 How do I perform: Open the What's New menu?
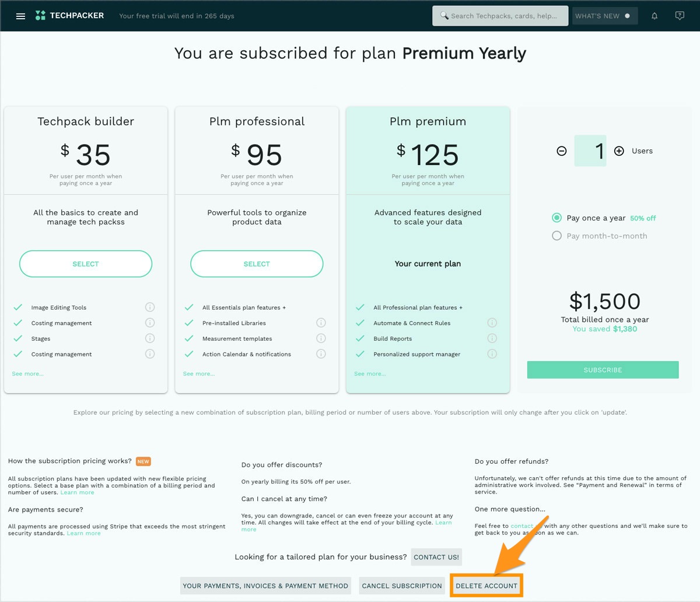click(604, 16)
